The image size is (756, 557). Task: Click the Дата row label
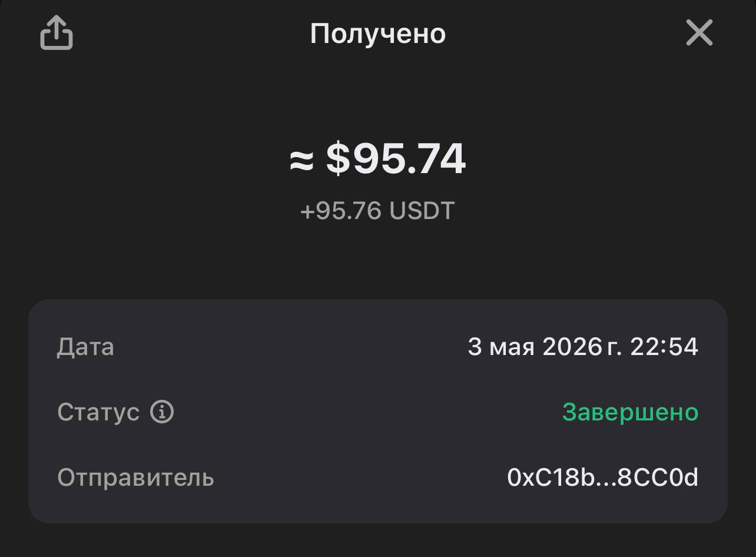(x=85, y=347)
